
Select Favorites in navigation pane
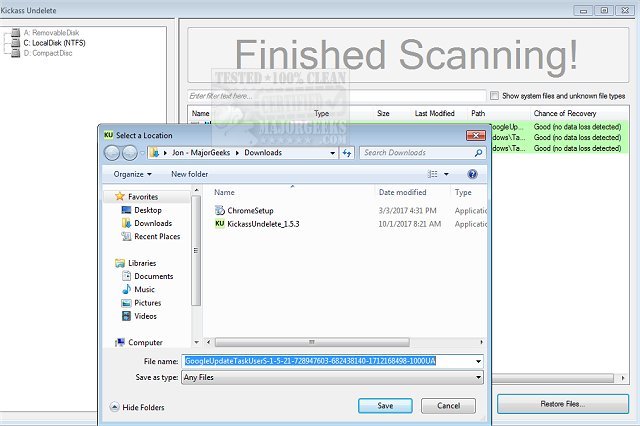point(143,197)
